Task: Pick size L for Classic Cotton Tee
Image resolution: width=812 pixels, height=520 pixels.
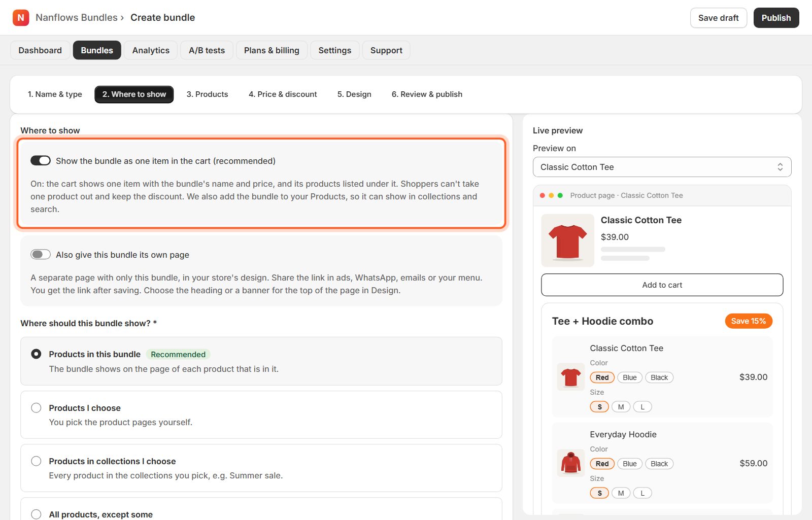Action: coord(642,407)
